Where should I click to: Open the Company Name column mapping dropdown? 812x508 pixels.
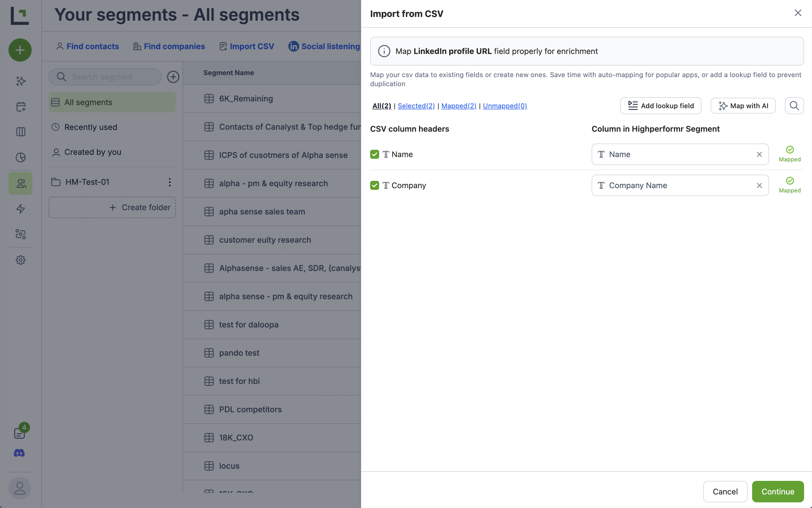[x=680, y=185]
